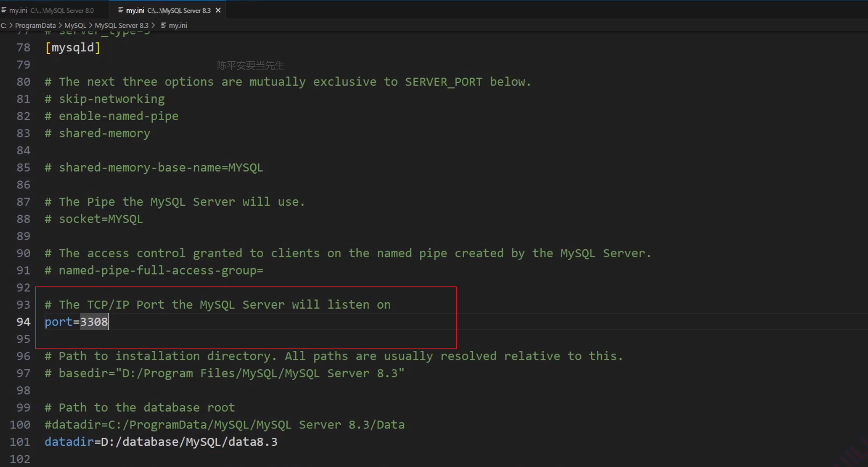Switch to the MySQL Server 8.0 my.ini tab
Viewport: 868px width, 467px height.
[x=51, y=10]
